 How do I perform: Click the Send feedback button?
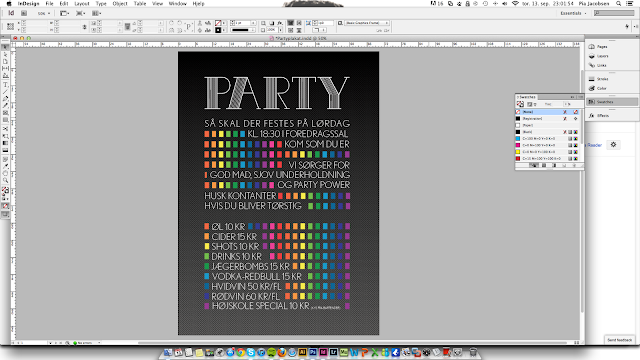619,340
